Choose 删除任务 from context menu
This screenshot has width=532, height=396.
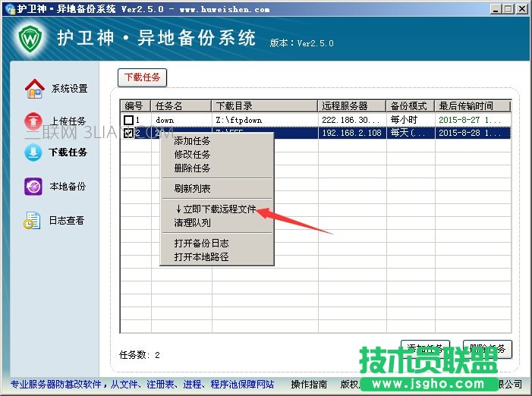coord(193,168)
